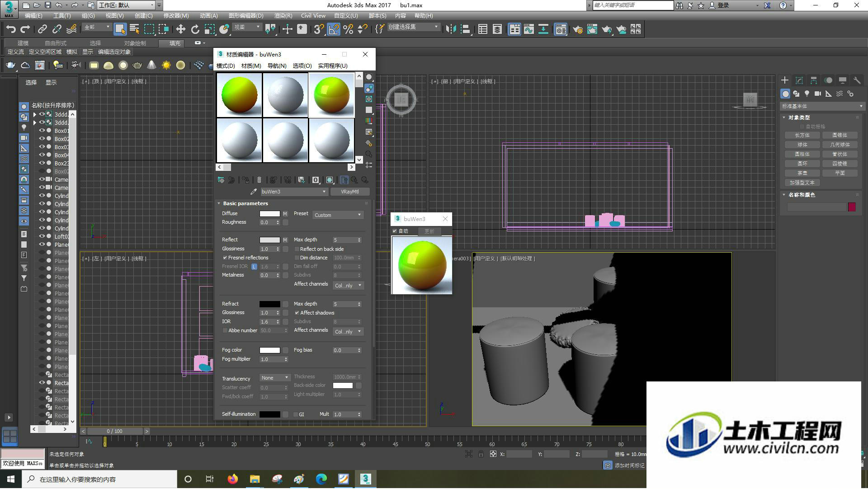Viewport: 868px width, 489px height.
Task: Click Delete material trash icon
Action: click(x=259, y=180)
